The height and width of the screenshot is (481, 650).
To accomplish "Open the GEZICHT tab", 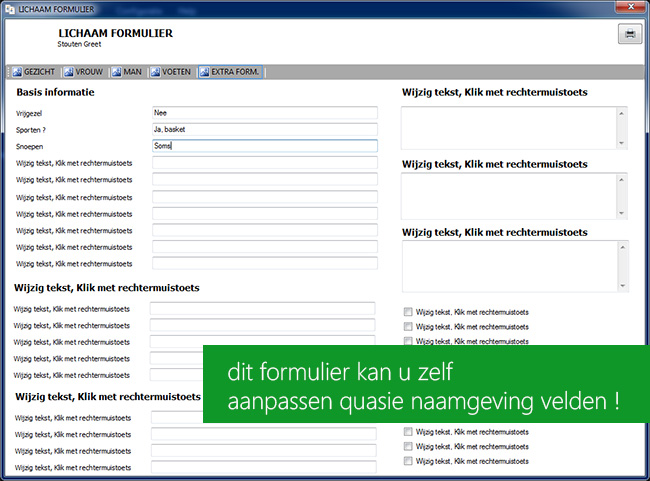I will 34,72.
